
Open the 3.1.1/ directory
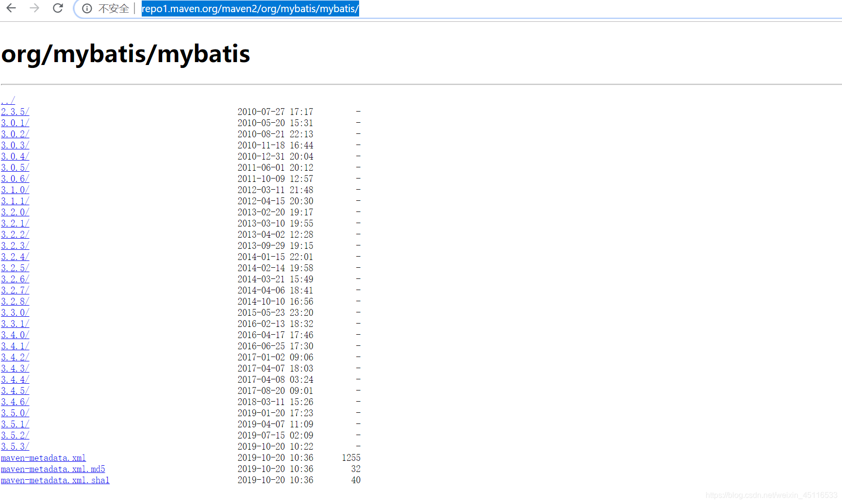15,201
